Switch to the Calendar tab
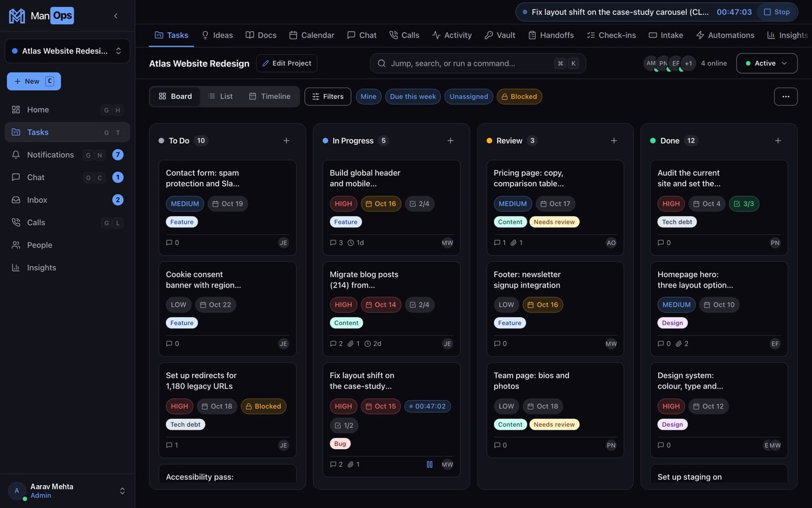The image size is (812, 508). (312, 35)
